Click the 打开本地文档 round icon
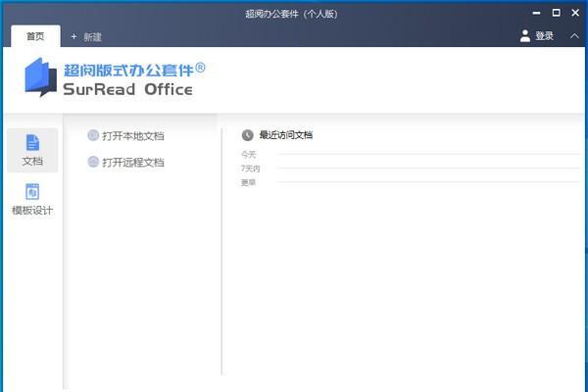Image resolution: width=588 pixels, height=392 pixels. (x=93, y=135)
